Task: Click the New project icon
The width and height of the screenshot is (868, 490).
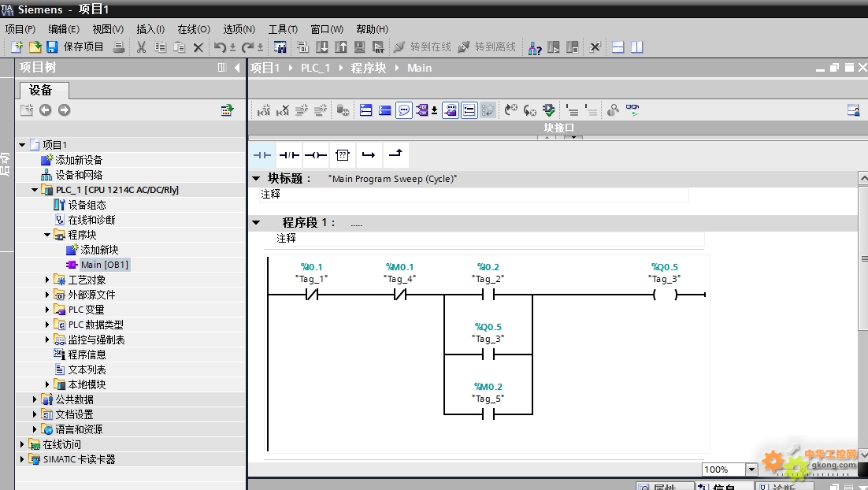Action: [x=17, y=47]
